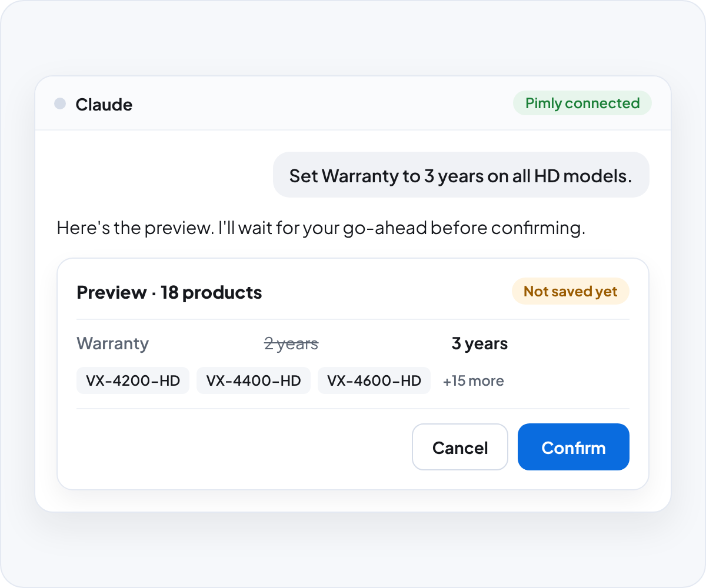This screenshot has width=706, height=588.
Task: Cancel the previewed warranty change
Action: click(460, 447)
